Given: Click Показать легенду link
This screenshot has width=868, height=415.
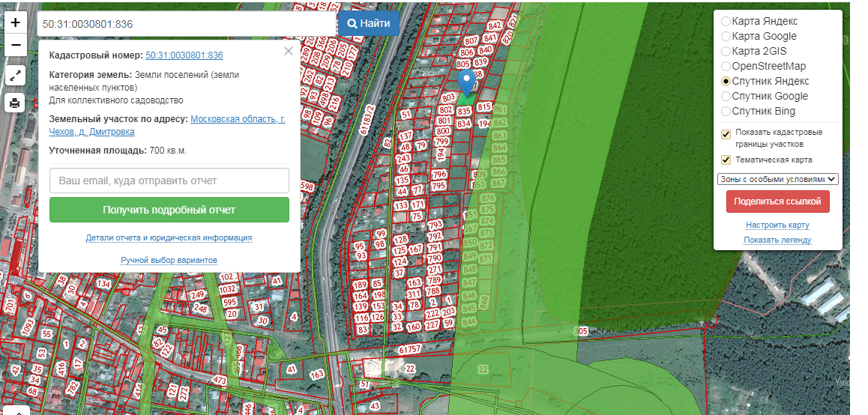Looking at the screenshot, I should click(x=777, y=240).
